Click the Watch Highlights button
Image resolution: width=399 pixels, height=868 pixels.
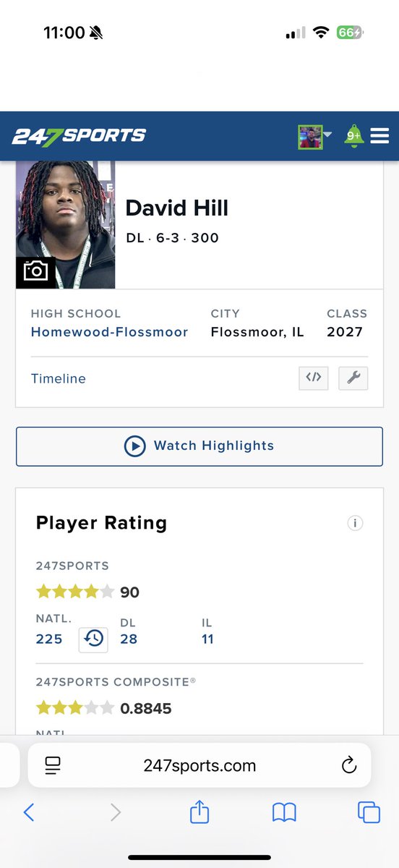click(199, 446)
